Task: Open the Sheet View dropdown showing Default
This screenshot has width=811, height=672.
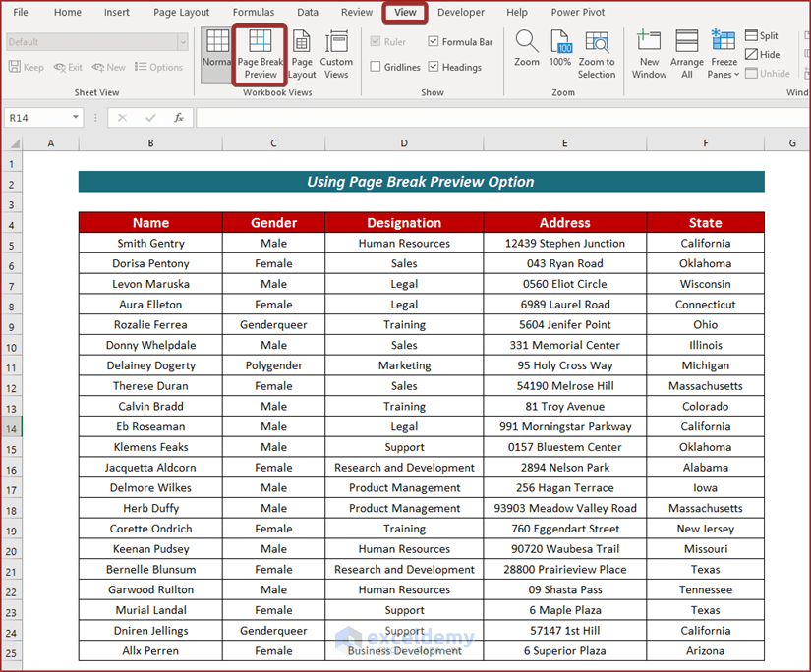Action: coord(182,41)
